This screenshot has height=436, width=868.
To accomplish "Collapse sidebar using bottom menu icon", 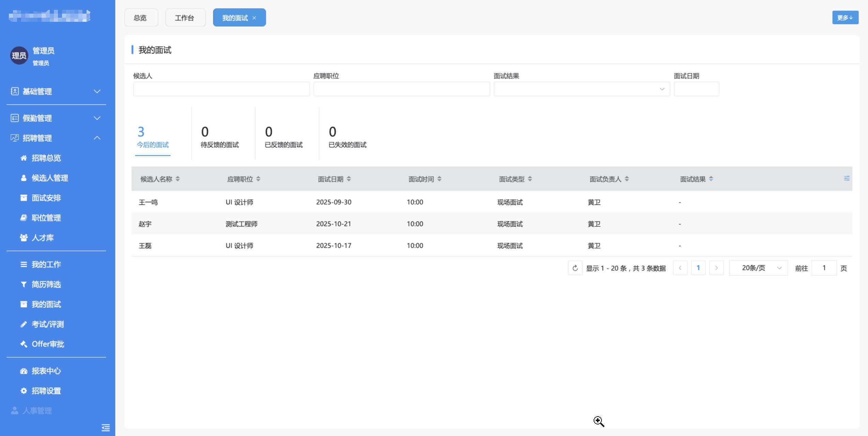I will click(106, 427).
